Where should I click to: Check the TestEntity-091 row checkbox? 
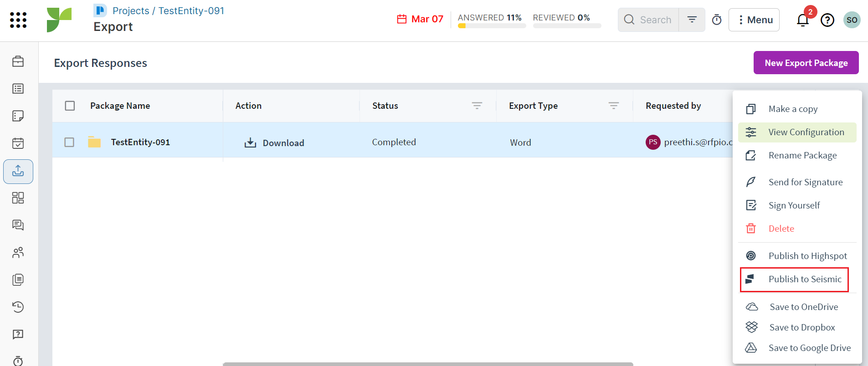pos(69,142)
